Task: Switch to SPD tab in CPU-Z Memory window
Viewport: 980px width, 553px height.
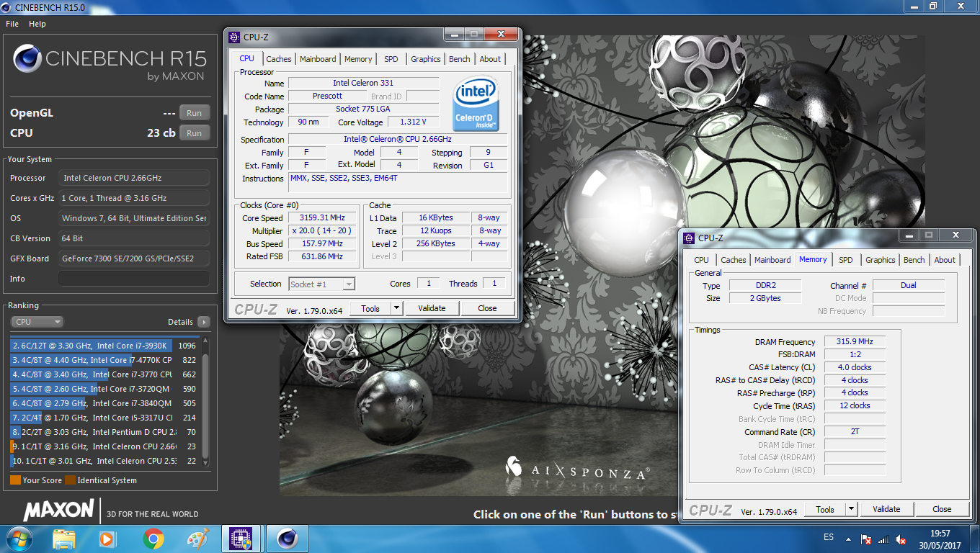Action: (845, 260)
